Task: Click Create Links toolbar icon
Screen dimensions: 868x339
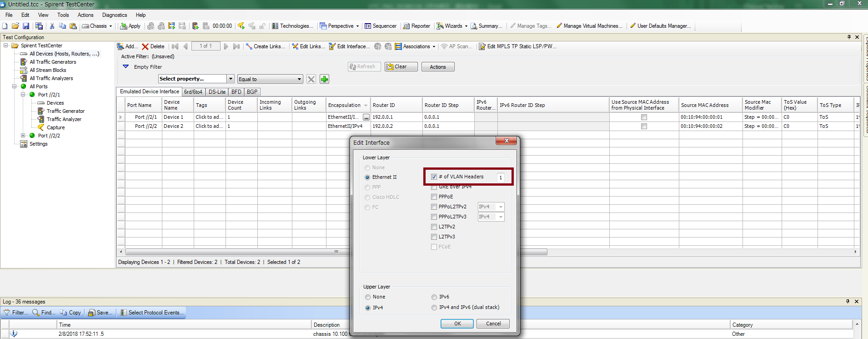Action: point(249,46)
